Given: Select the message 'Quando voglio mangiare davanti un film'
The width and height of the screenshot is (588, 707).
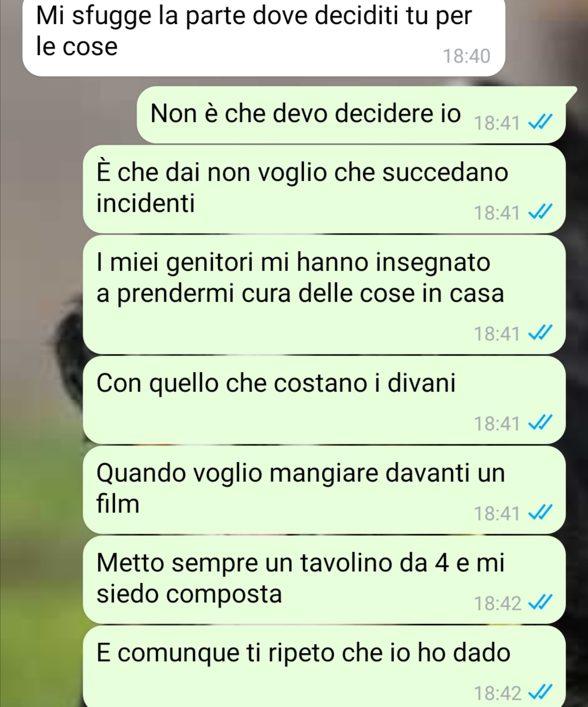Looking at the screenshot, I should pyautogui.click(x=324, y=490).
